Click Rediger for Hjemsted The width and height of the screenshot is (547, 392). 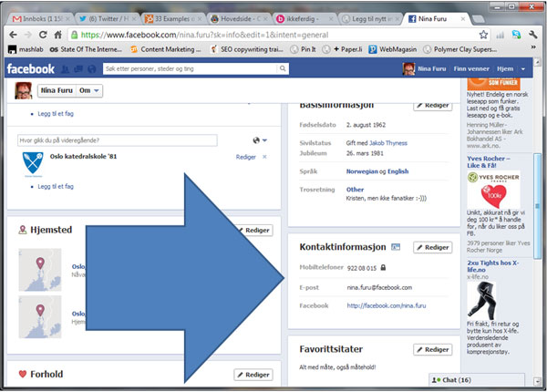pyautogui.click(x=255, y=230)
